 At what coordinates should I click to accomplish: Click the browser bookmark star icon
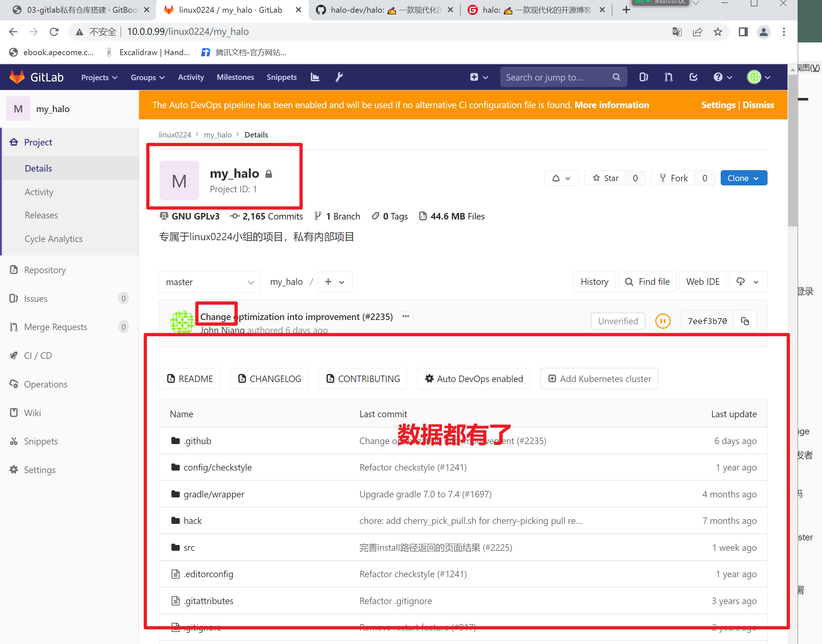pos(718,32)
